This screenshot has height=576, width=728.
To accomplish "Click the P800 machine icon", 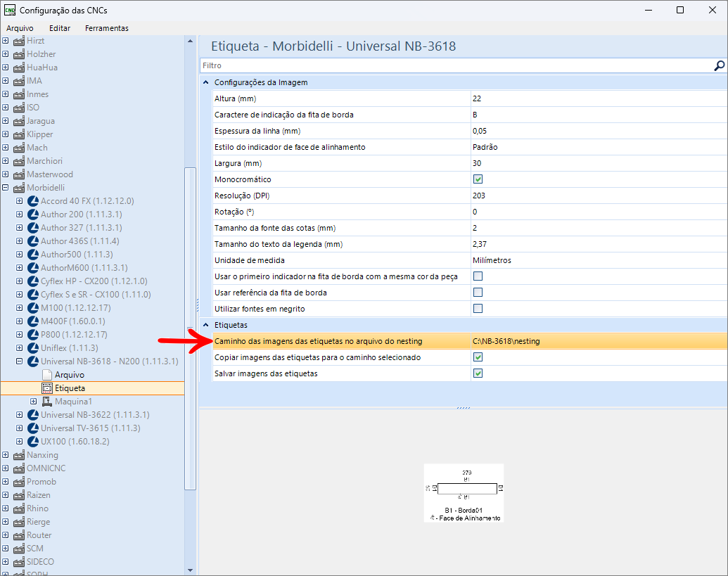I will point(33,335).
